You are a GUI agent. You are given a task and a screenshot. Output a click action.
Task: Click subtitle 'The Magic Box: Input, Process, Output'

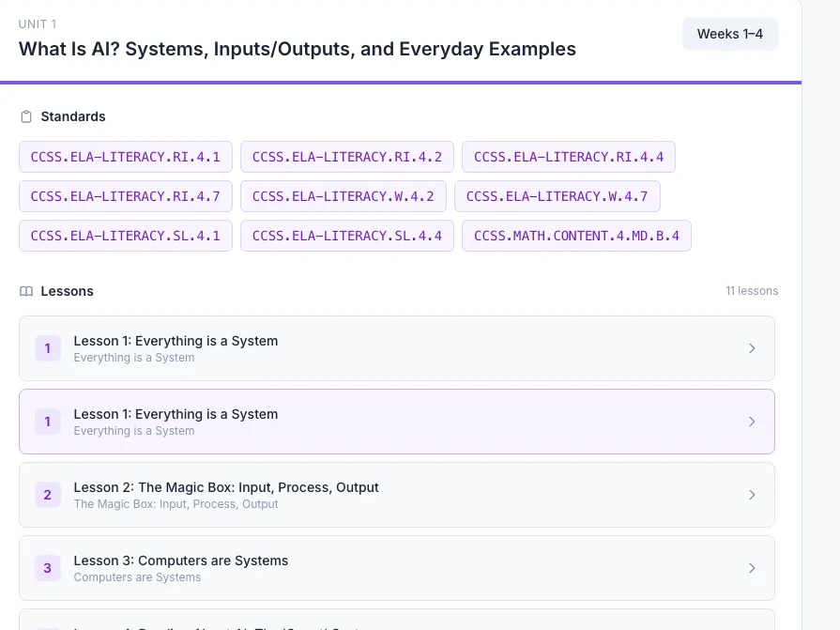pyautogui.click(x=176, y=504)
